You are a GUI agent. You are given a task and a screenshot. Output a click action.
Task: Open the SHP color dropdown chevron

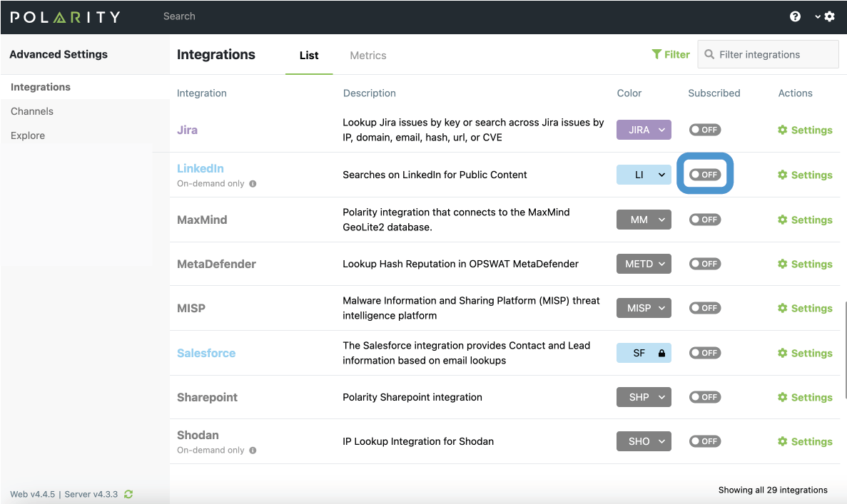(661, 397)
